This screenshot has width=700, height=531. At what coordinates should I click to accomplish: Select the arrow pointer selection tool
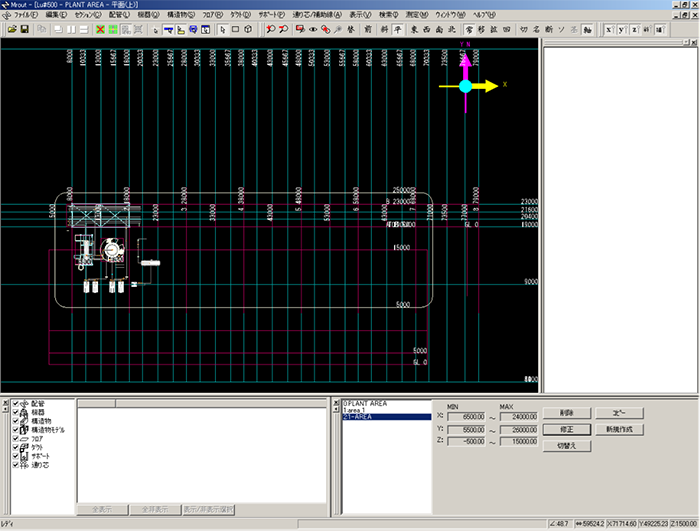click(222, 30)
